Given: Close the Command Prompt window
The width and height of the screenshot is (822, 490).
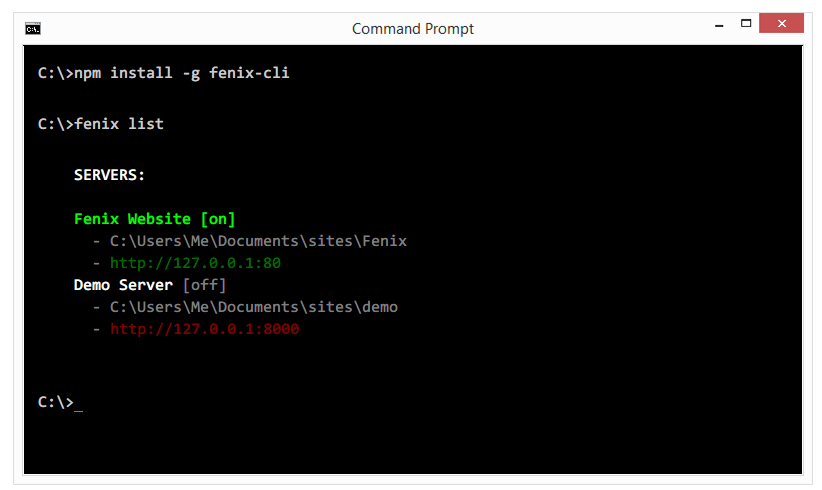Looking at the screenshot, I should click(x=781, y=24).
